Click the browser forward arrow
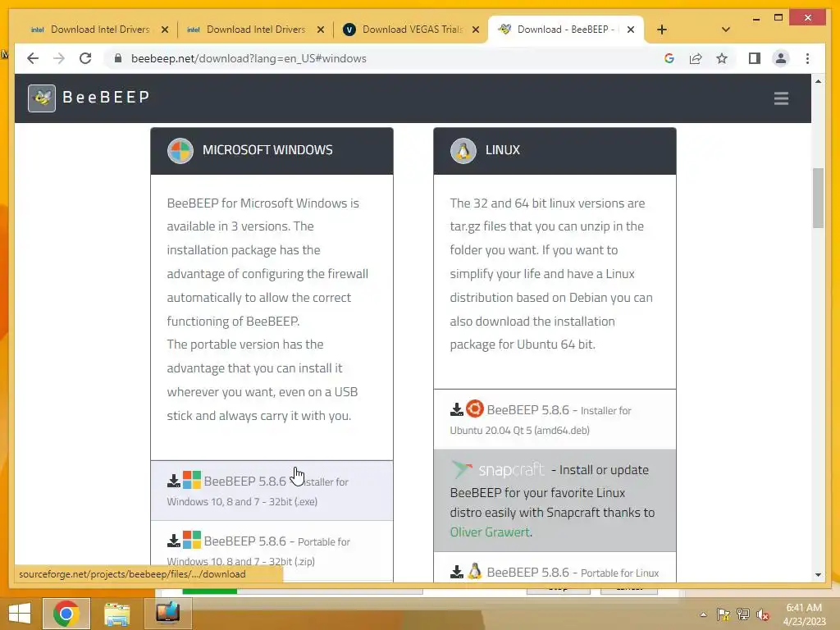The image size is (840, 630). 59,58
